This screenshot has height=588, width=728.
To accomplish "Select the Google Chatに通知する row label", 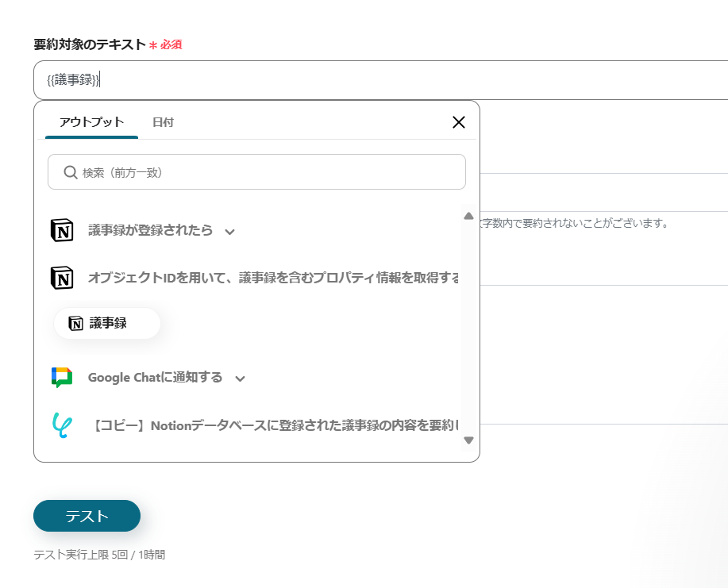I will click(156, 377).
